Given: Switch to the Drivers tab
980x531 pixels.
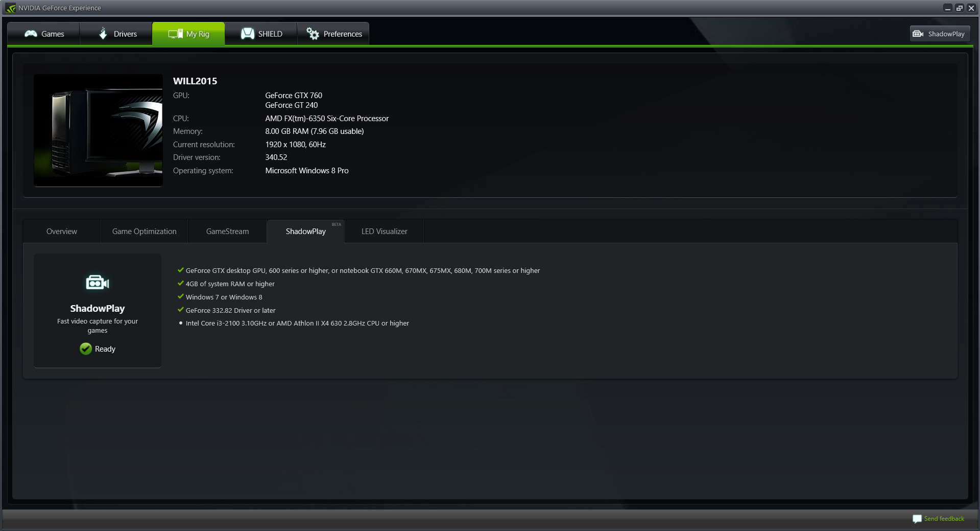Looking at the screenshot, I should coord(116,34).
